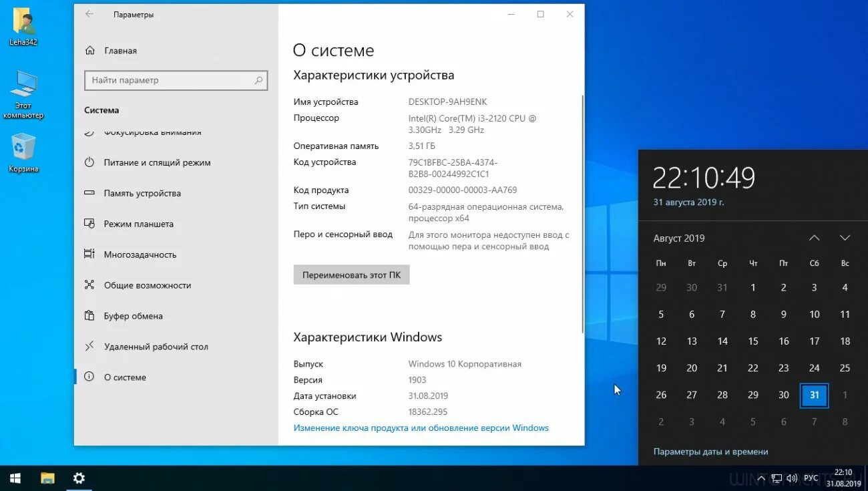Click the 31 августа 2019 г. date text

coord(688,202)
